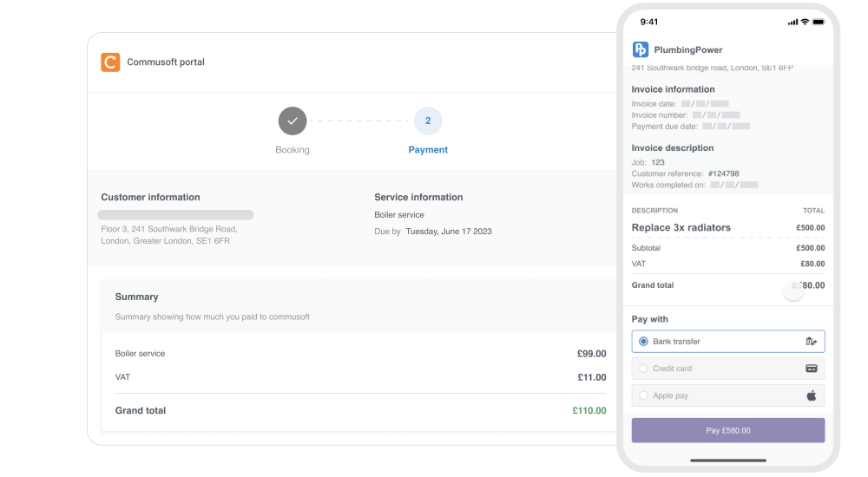The height and width of the screenshot is (477, 868).
Task: Click the phone battery status icon
Action: [818, 22]
